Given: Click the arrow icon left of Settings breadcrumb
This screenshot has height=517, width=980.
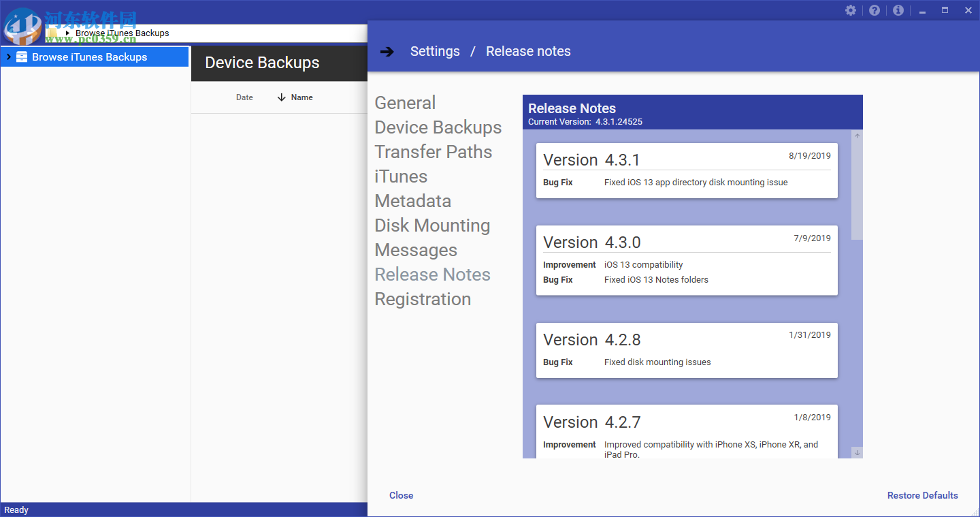Looking at the screenshot, I should [x=387, y=50].
